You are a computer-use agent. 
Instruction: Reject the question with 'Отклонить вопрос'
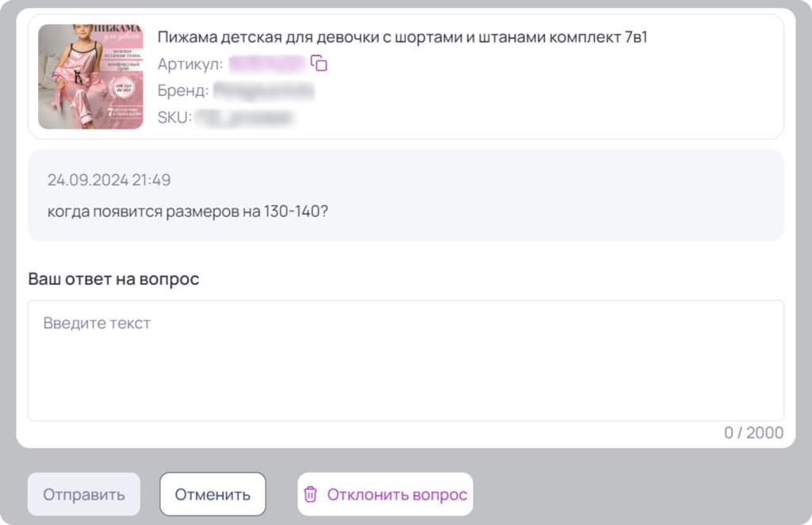[x=385, y=494]
